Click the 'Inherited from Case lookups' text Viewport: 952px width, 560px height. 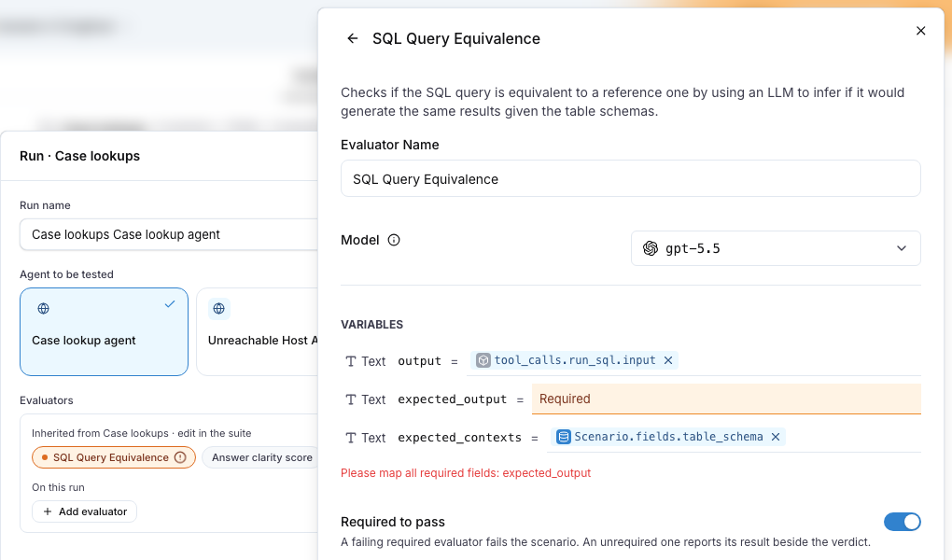(x=142, y=433)
